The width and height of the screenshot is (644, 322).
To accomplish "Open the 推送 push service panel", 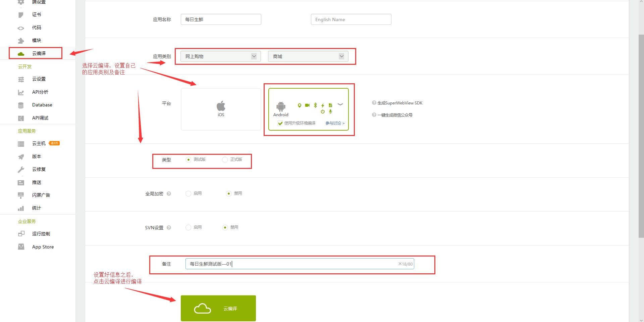I will pyautogui.click(x=37, y=182).
